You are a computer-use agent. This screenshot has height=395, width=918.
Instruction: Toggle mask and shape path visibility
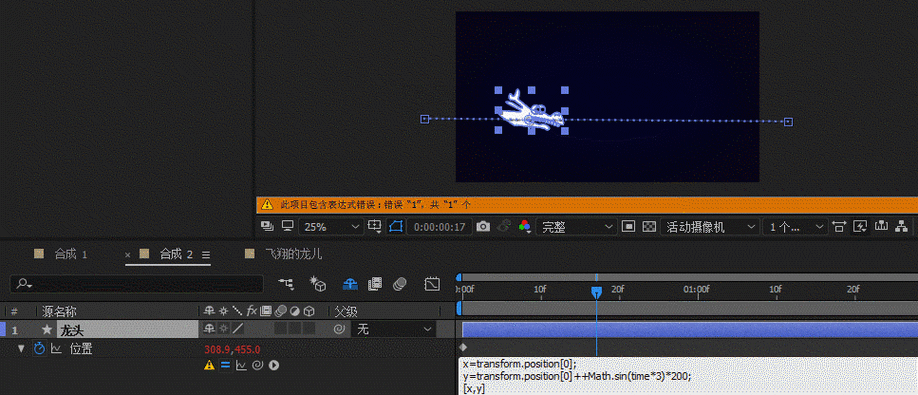[x=395, y=226]
